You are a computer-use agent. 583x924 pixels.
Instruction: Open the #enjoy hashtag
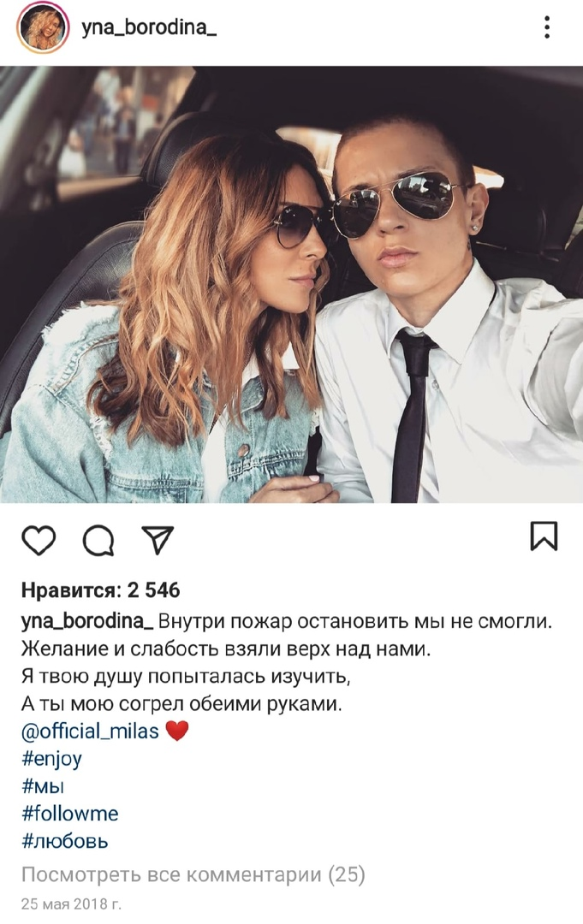pos(52,759)
